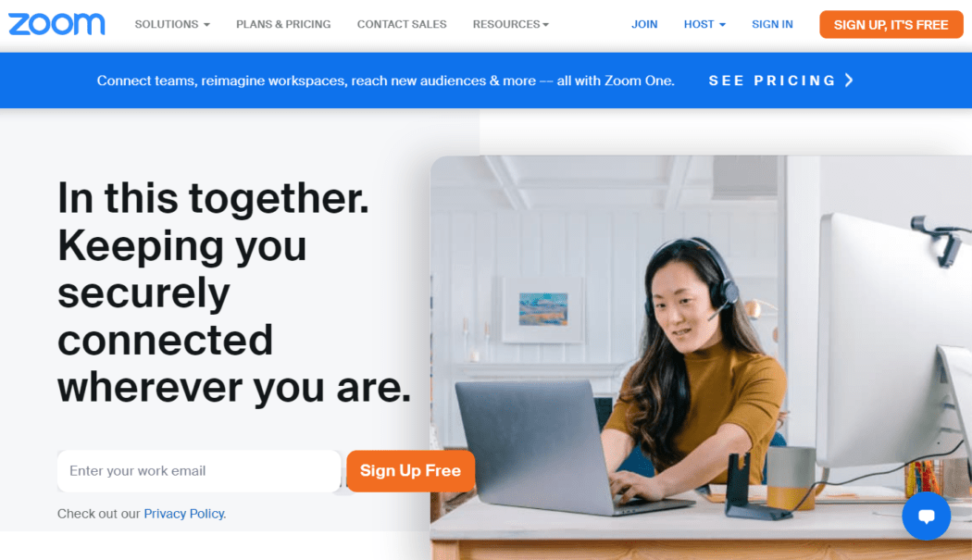Expand the Solutions dropdown arrow
This screenshot has height=560, width=972.
[206, 25]
